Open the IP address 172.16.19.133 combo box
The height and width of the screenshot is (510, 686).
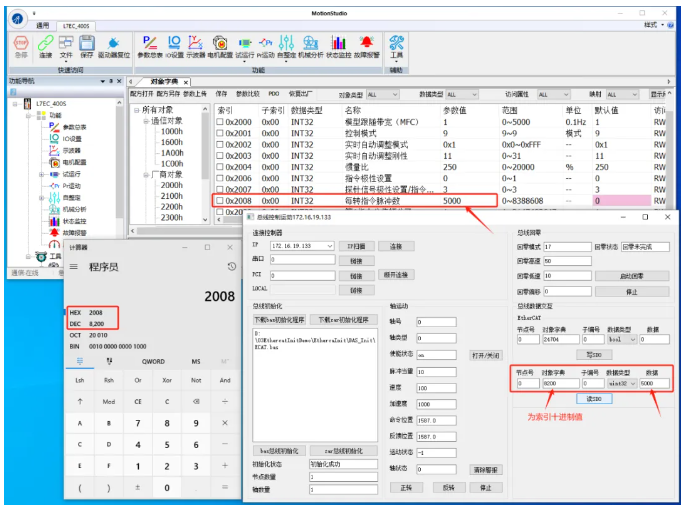tap(302, 246)
